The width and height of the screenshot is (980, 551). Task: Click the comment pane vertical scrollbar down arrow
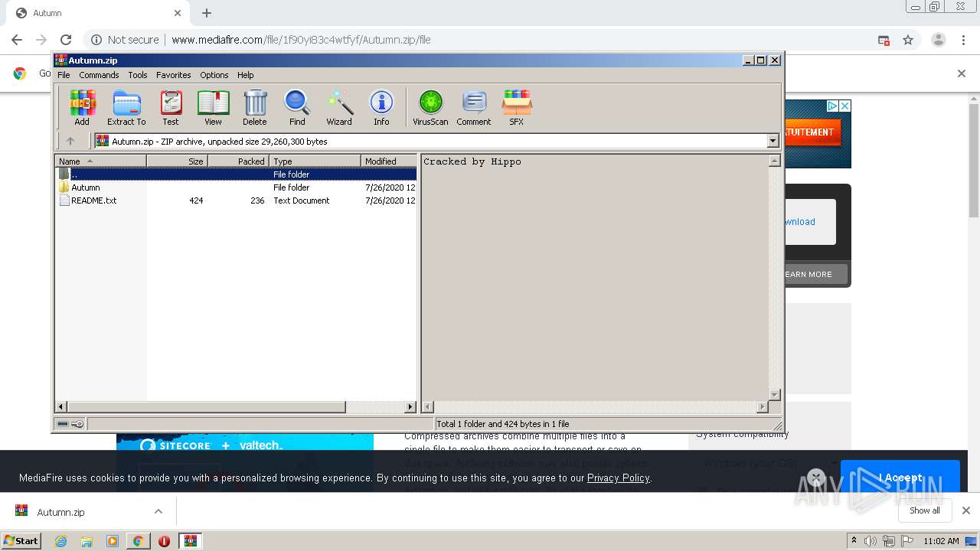pos(774,395)
